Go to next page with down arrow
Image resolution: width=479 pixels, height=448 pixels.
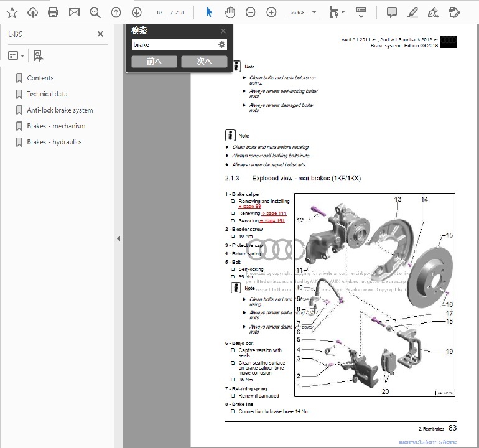[136, 12]
